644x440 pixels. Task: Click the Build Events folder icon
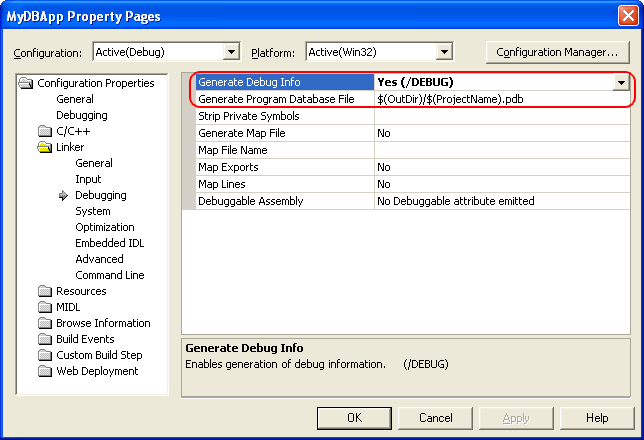pyautogui.click(x=45, y=340)
